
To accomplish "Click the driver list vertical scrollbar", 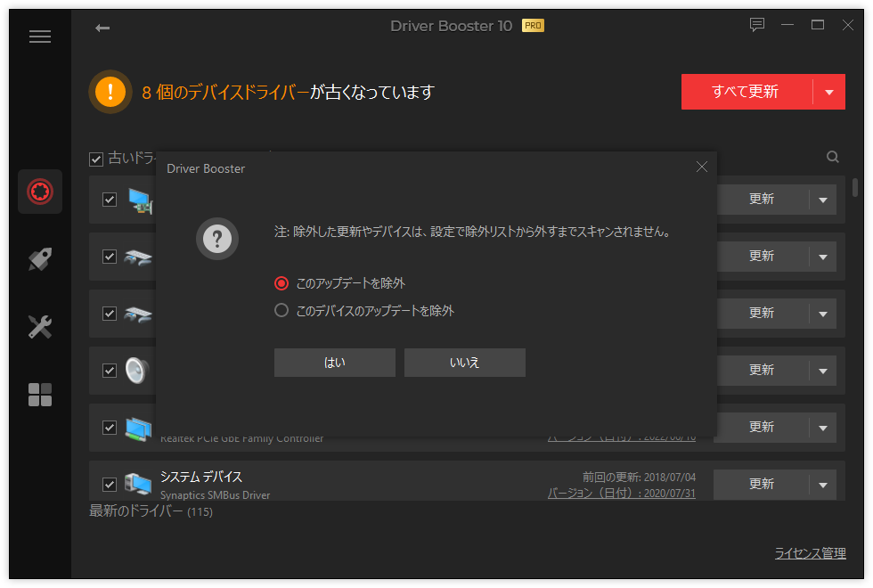I will [x=855, y=187].
